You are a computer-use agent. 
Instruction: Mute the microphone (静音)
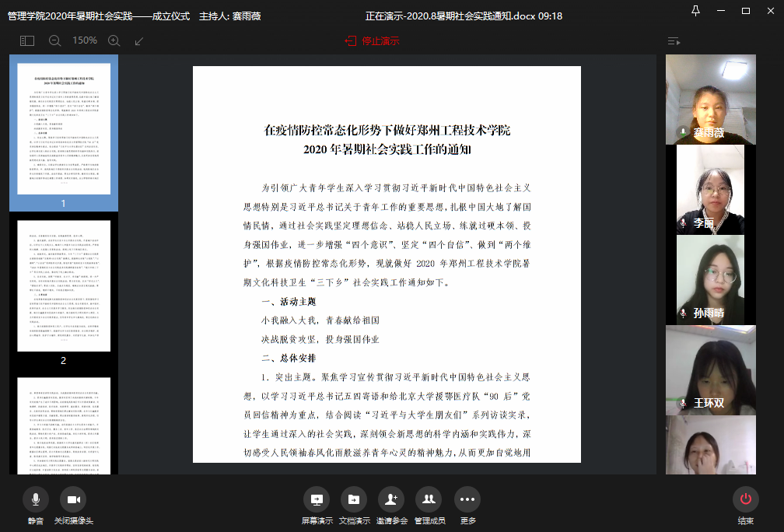point(36,499)
